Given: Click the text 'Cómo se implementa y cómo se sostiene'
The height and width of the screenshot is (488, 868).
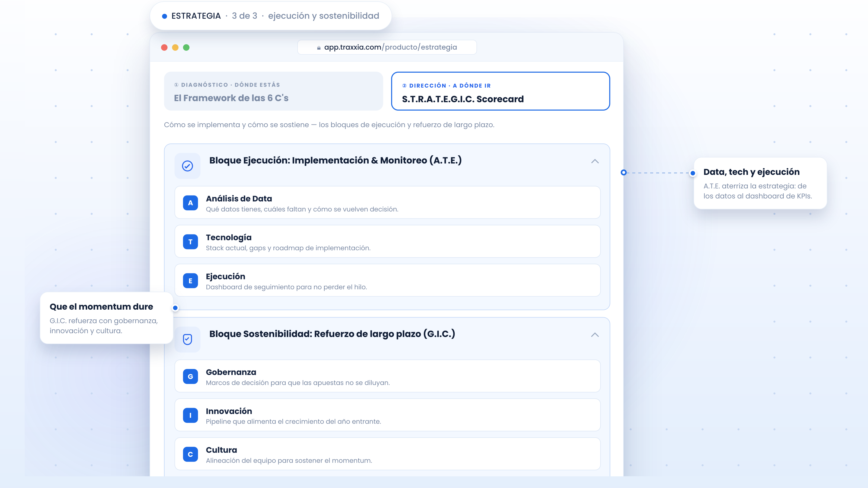Looking at the screenshot, I should (x=236, y=125).
